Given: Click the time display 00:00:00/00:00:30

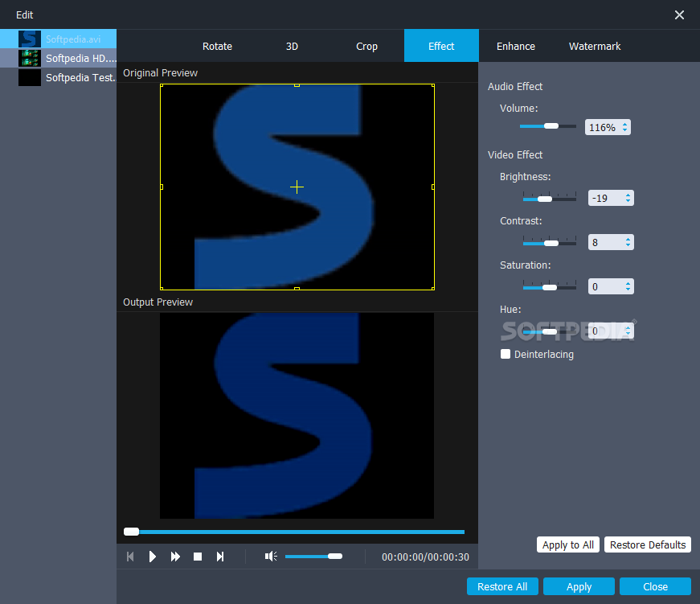Looking at the screenshot, I should tap(425, 557).
